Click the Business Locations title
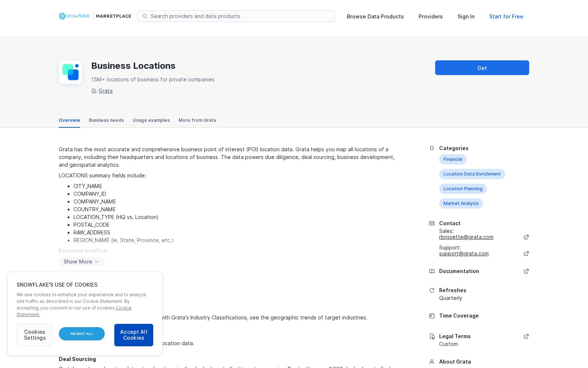588x368 pixels. tap(133, 66)
